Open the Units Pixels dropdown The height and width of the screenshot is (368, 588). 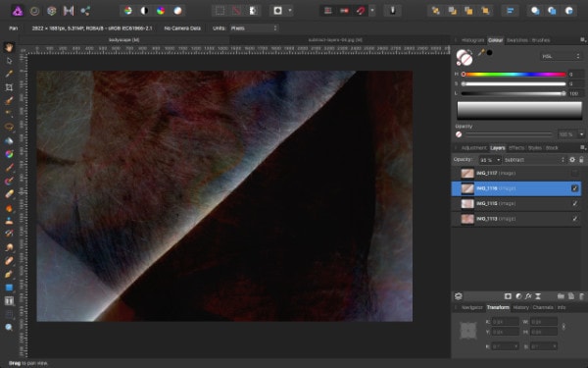click(x=254, y=28)
